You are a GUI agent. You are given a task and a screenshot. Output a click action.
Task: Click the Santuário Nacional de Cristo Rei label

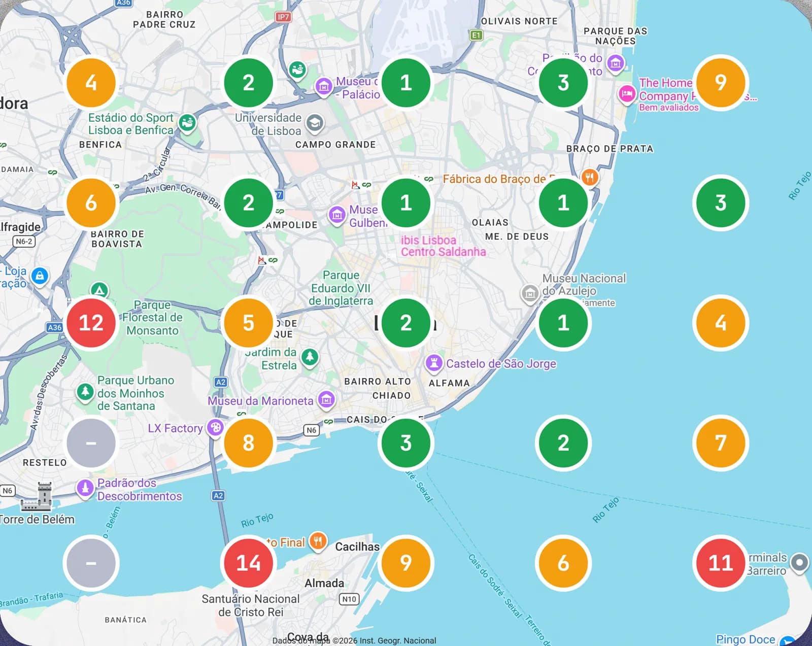[x=251, y=605]
